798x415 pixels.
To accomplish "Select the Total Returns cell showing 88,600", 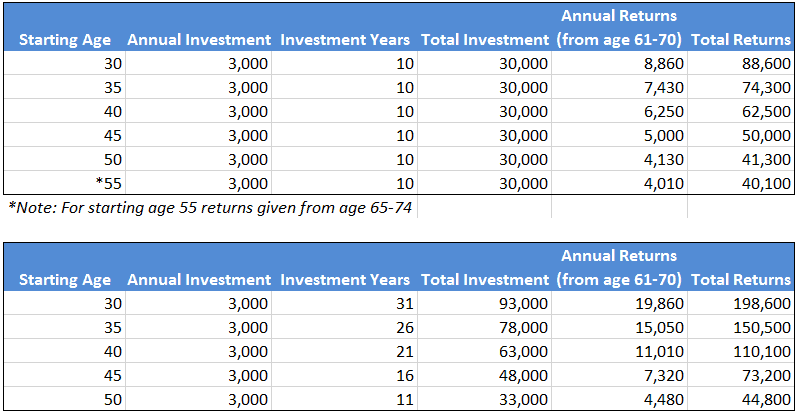I will pyautogui.click(x=740, y=63).
